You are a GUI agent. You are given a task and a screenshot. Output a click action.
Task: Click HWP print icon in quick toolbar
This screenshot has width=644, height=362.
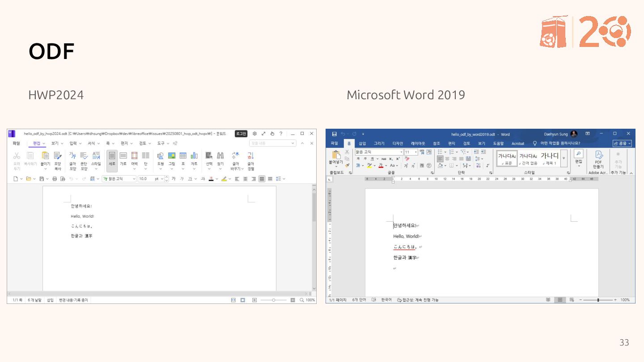point(55,179)
